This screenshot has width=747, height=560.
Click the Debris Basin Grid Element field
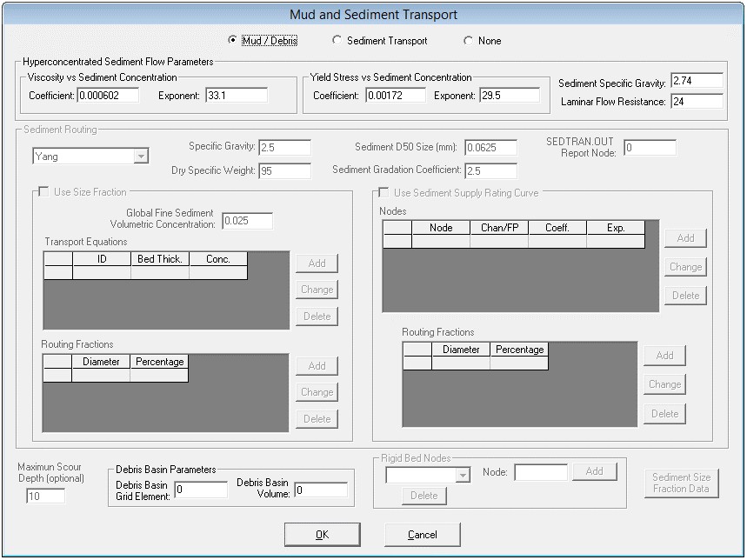pyautogui.click(x=200, y=490)
